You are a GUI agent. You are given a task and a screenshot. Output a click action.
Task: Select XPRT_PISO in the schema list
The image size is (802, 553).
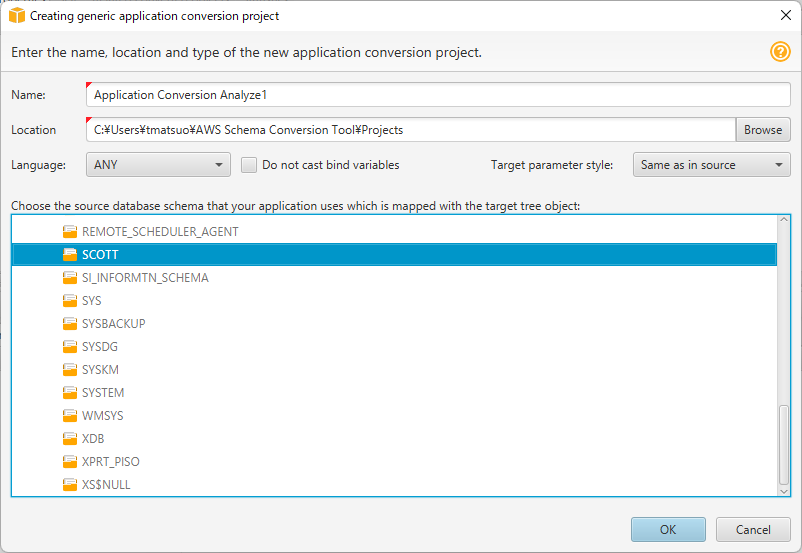(110, 462)
